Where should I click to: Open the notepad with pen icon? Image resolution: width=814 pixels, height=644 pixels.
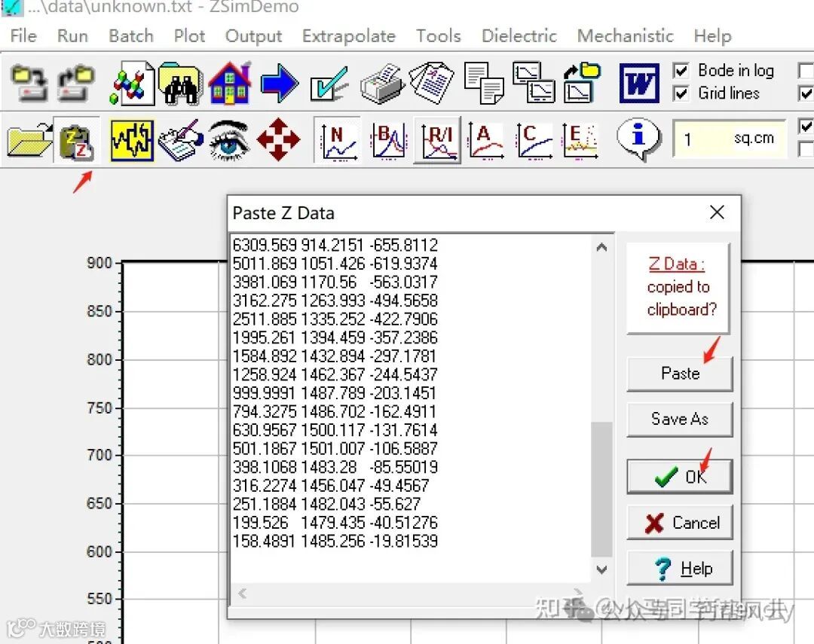180,140
